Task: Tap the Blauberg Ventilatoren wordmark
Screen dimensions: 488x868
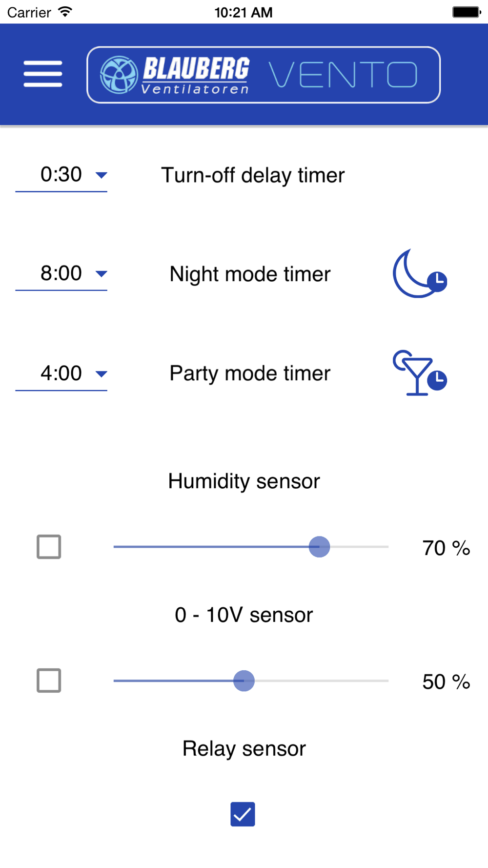Action: click(196, 75)
